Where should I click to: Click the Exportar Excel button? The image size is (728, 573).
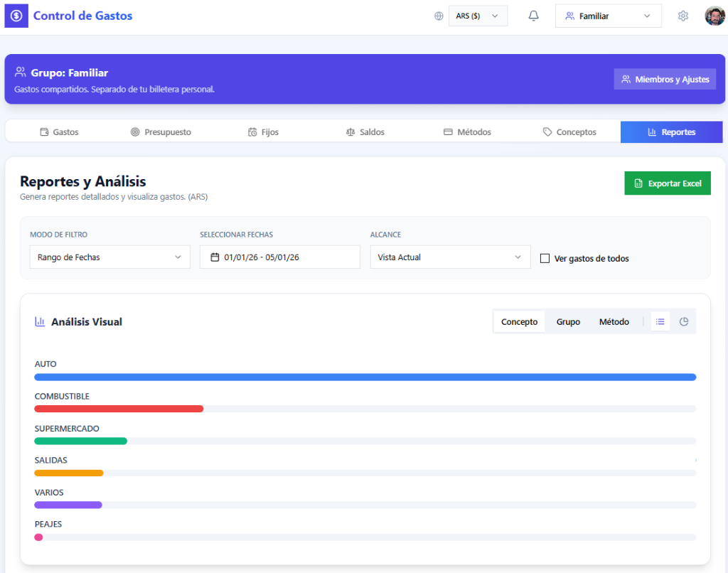(x=667, y=183)
